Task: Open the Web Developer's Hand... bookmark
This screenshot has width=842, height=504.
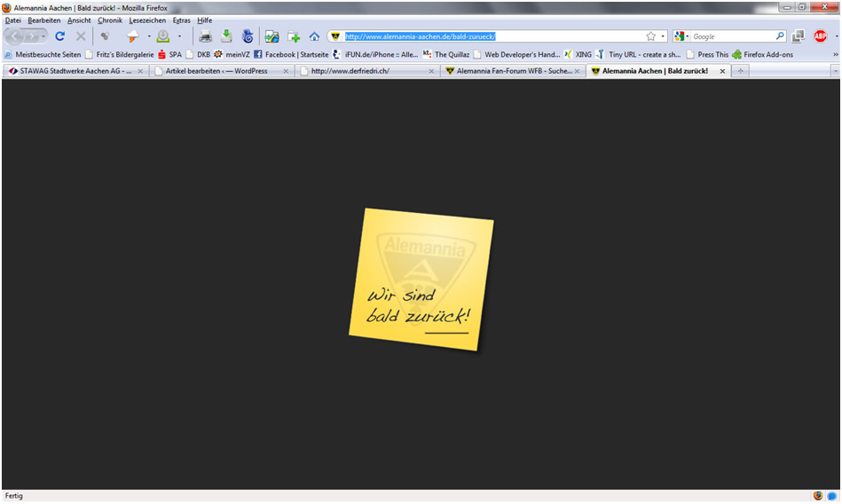Action: [516, 55]
